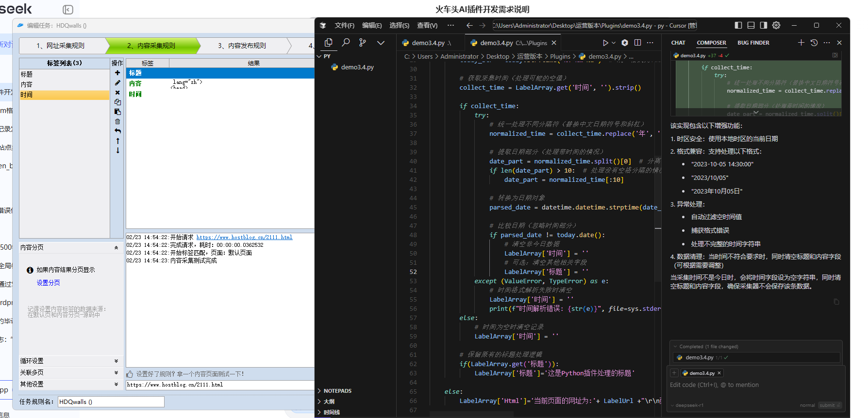The height and width of the screenshot is (418, 868).
Task: Copy the selected tag via copy icon
Action: 117,102
